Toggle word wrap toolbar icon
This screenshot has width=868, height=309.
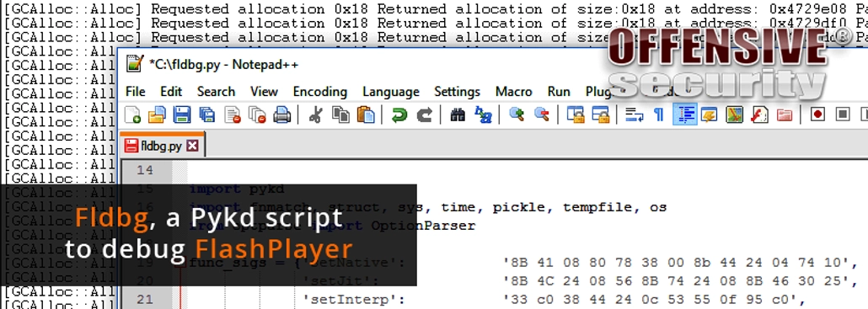tap(635, 115)
